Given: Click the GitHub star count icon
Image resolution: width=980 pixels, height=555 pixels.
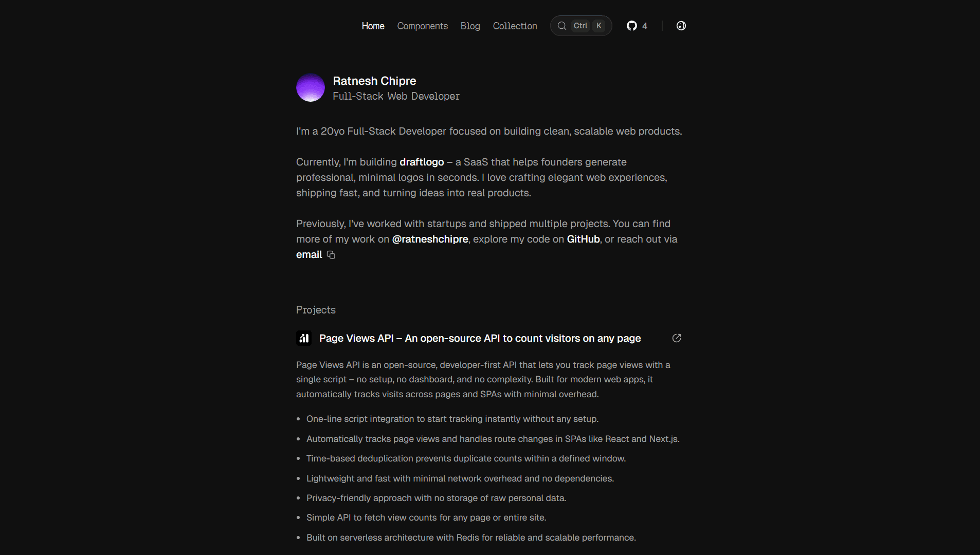Looking at the screenshot, I should click(632, 26).
